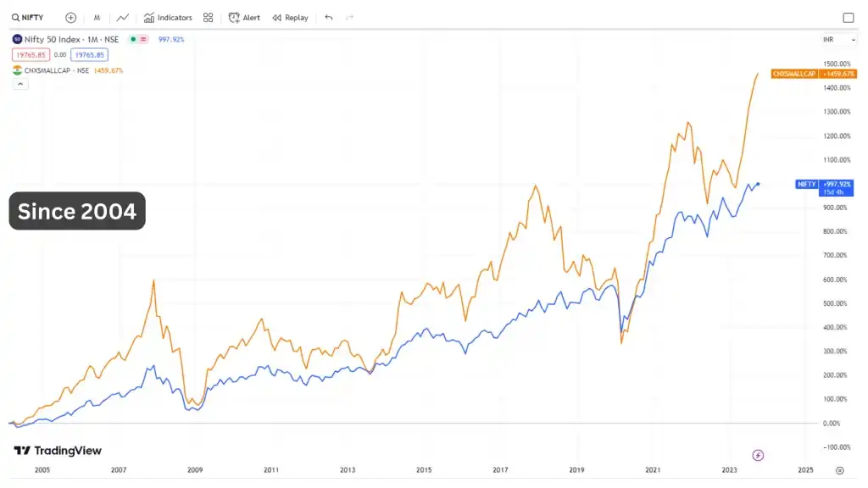Viewport: 868px width, 488px height.
Task: Click the orange CNXSMALLCAP price label
Action: click(811, 75)
